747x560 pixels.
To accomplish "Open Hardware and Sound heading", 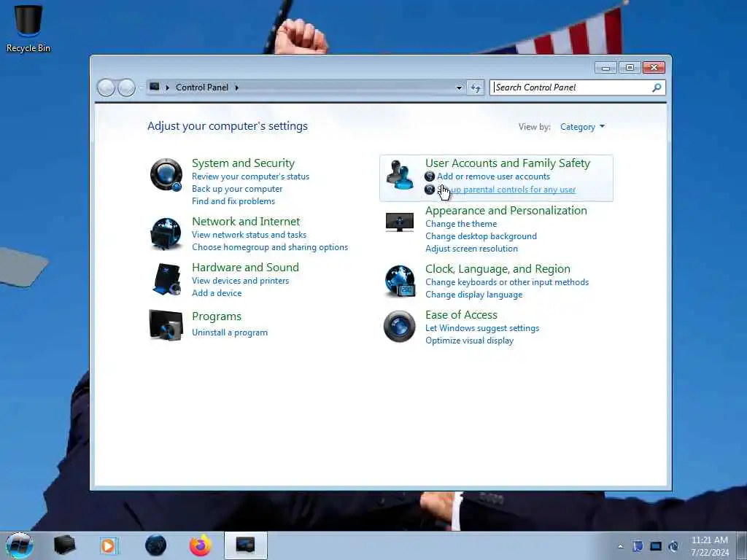I will 245,267.
